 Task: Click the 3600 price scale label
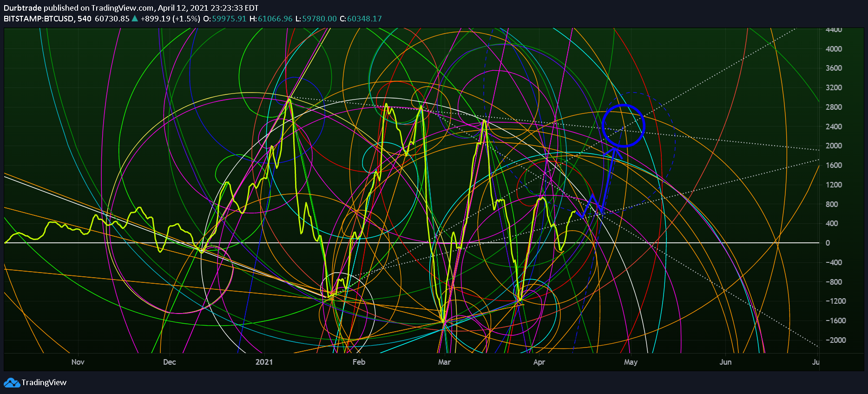point(834,68)
